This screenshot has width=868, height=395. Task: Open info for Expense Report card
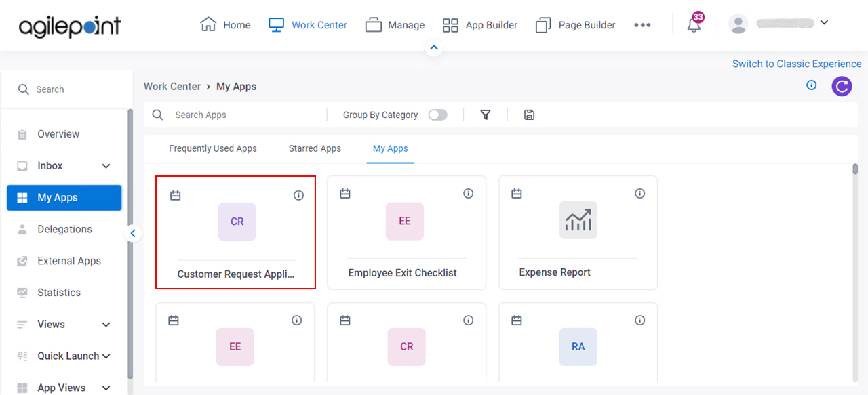639,194
